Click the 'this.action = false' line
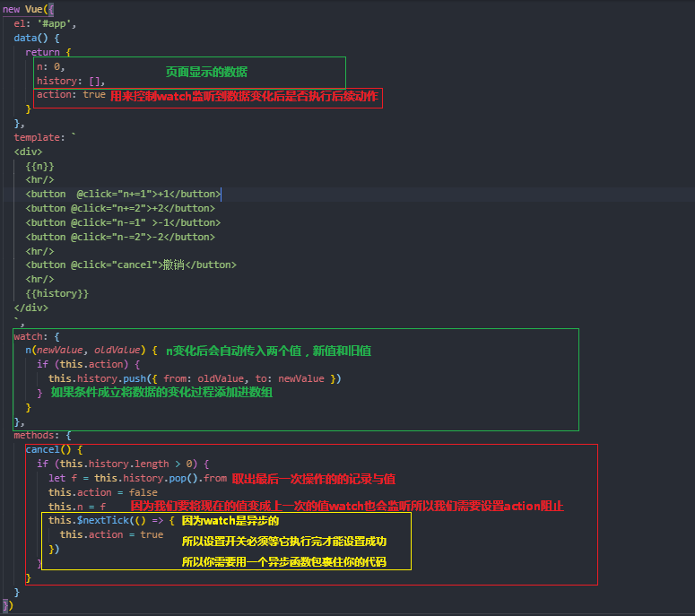 pyautogui.click(x=103, y=492)
